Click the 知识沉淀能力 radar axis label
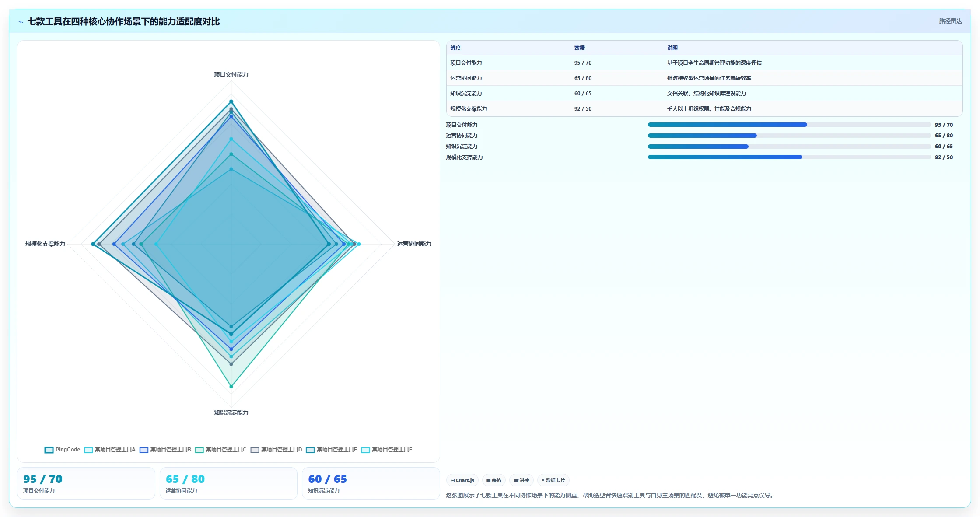 (231, 413)
